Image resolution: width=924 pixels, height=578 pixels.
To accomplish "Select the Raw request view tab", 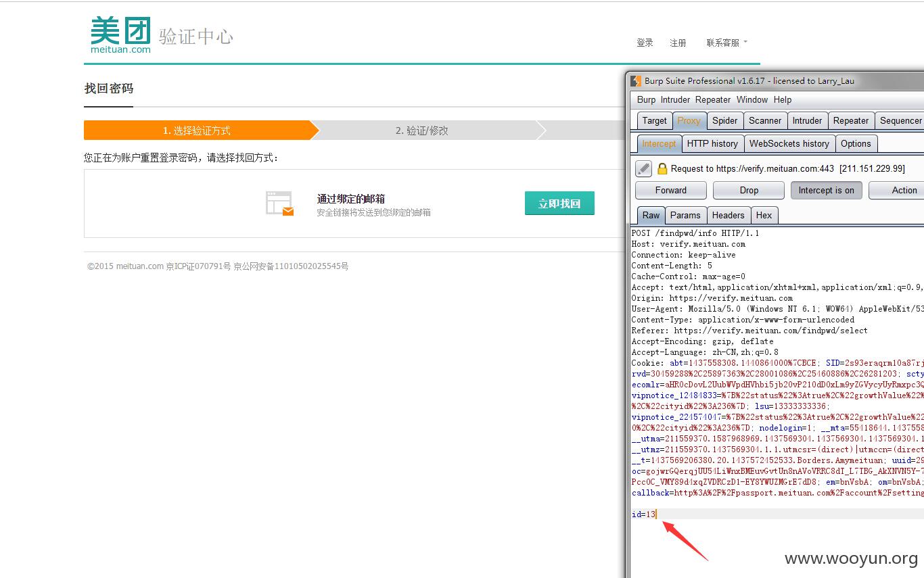I will click(x=651, y=215).
